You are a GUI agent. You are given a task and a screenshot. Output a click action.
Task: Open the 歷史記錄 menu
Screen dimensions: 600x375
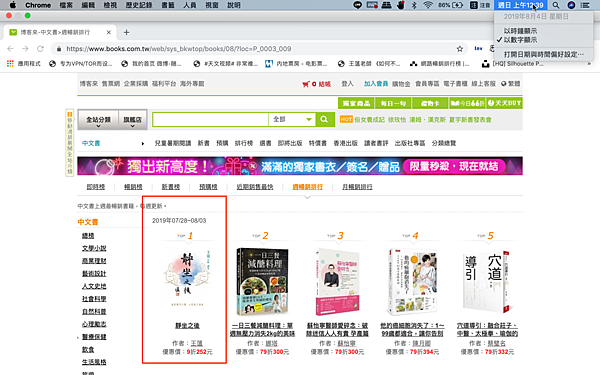139,5
